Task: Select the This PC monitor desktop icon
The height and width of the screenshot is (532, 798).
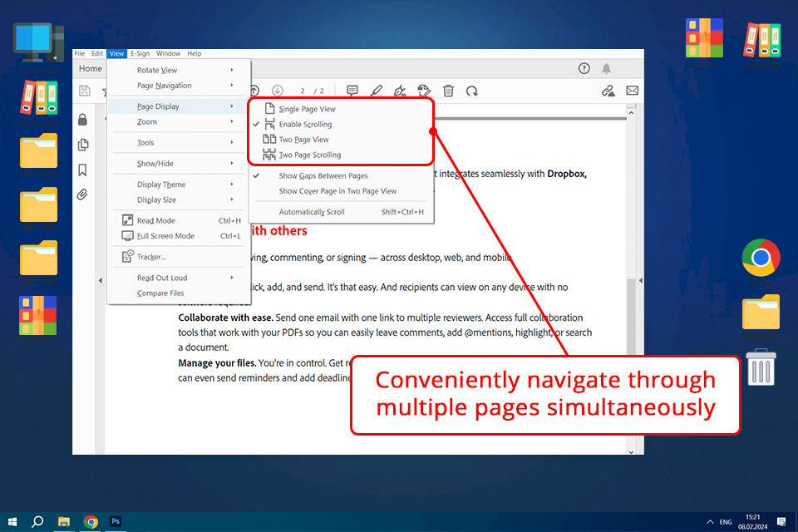Action: coord(38,43)
